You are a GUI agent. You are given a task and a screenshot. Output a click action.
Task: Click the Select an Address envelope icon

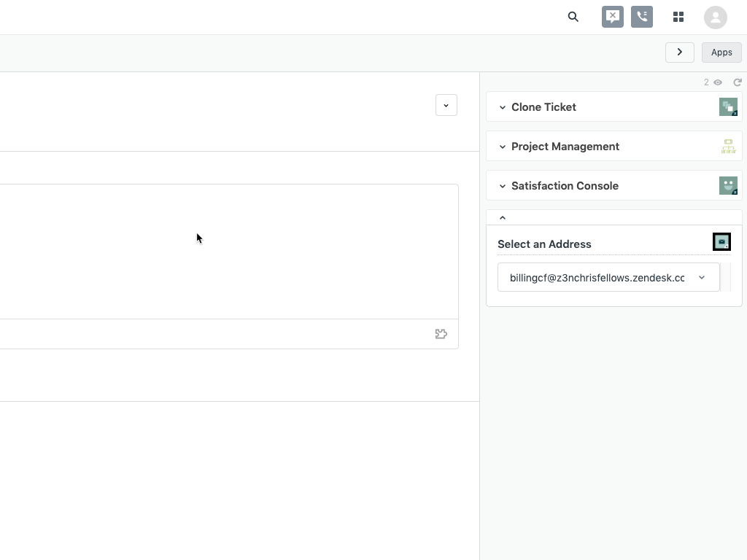pos(721,242)
